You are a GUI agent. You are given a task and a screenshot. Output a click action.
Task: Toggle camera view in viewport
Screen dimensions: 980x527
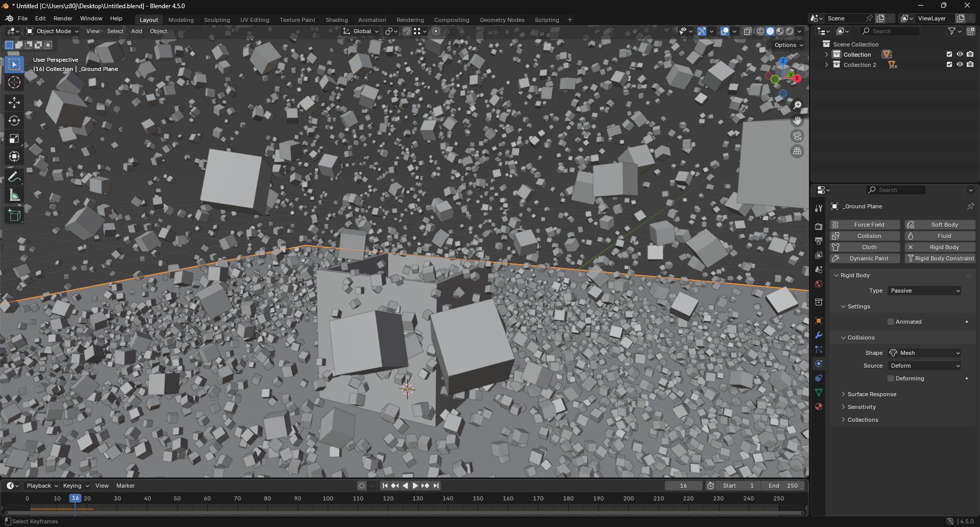pyautogui.click(x=797, y=136)
